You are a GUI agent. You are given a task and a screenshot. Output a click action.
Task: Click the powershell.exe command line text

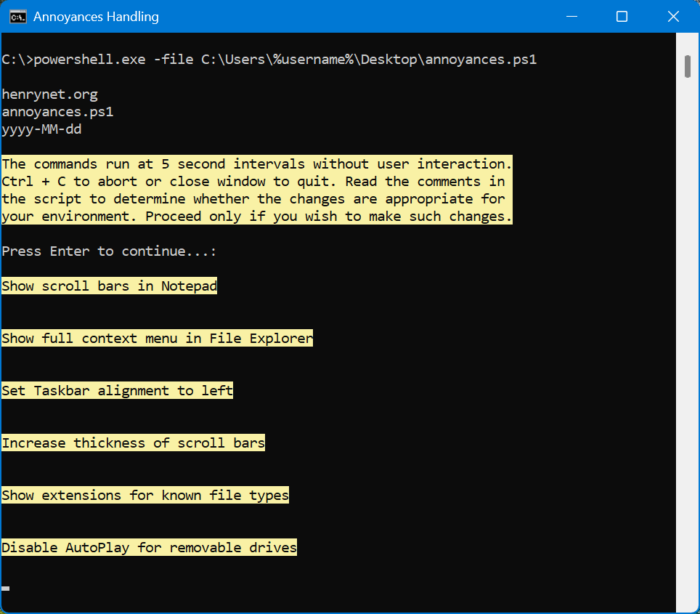click(269, 60)
